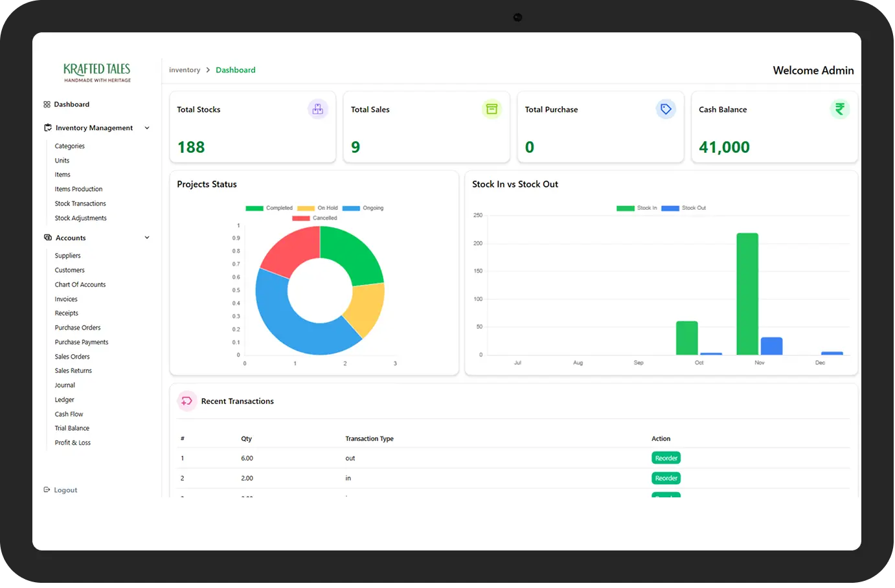Screen dimensions: 895x588
Task: Click the Recent Transactions pink icon
Action: click(x=187, y=401)
